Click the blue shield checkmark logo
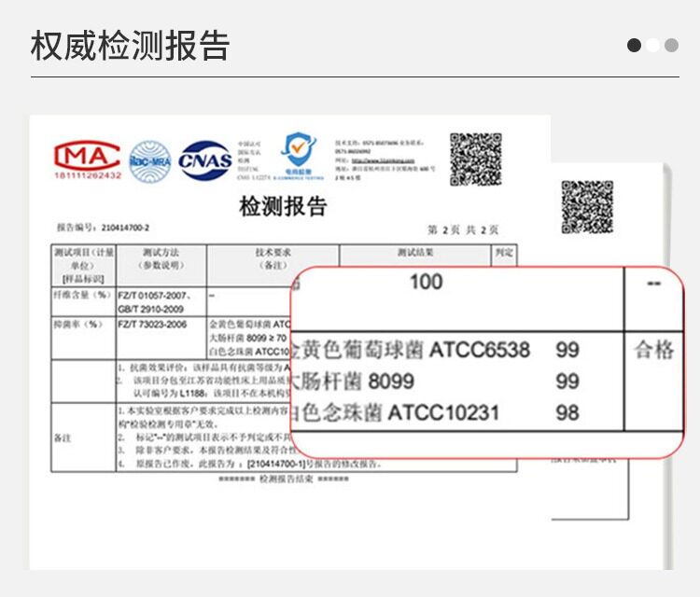This screenshot has height=597, width=700. click(x=299, y=150)
